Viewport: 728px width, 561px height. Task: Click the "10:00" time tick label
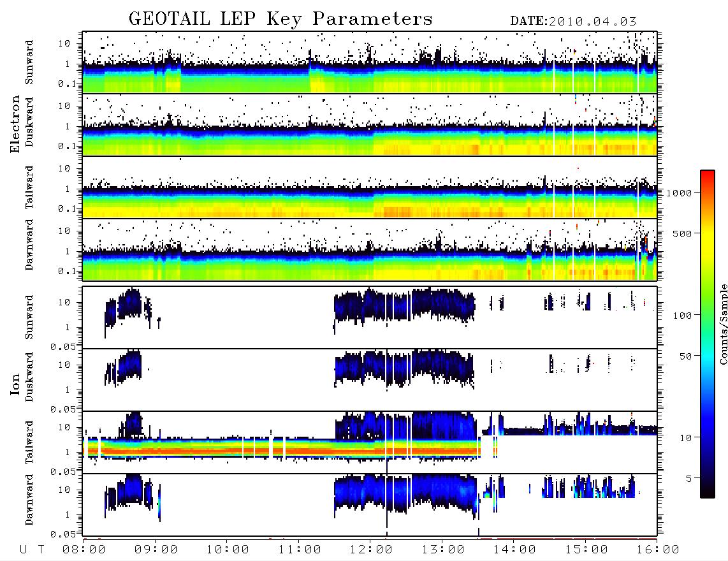tap(228, 550)
